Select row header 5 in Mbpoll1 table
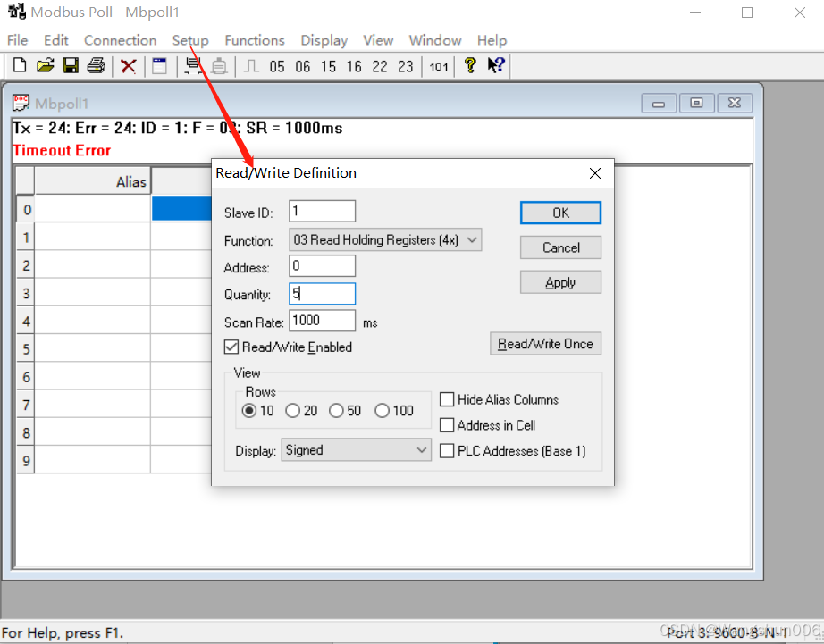This screenshot has height=644, width=824. coord(26,348)
